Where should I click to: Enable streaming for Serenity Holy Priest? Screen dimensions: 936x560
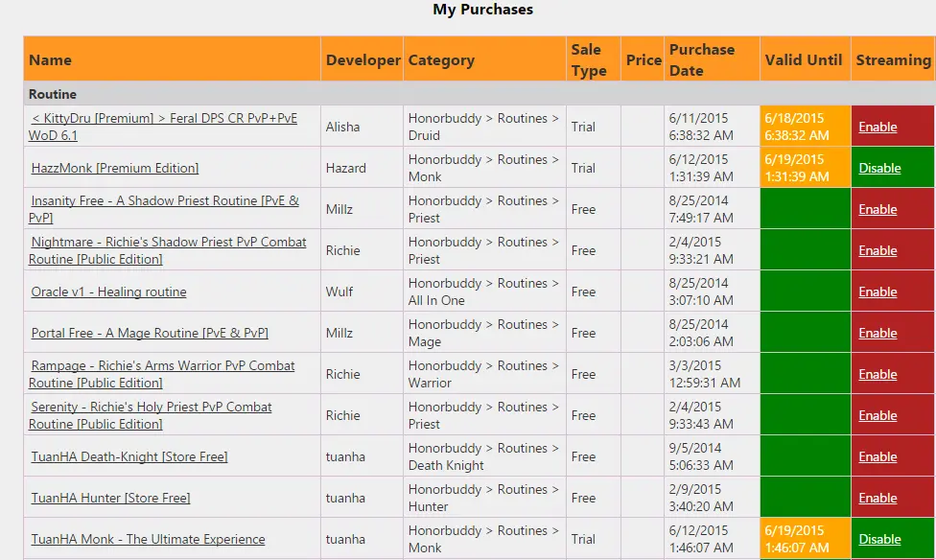pyautogui.click(x=877, y=415)
